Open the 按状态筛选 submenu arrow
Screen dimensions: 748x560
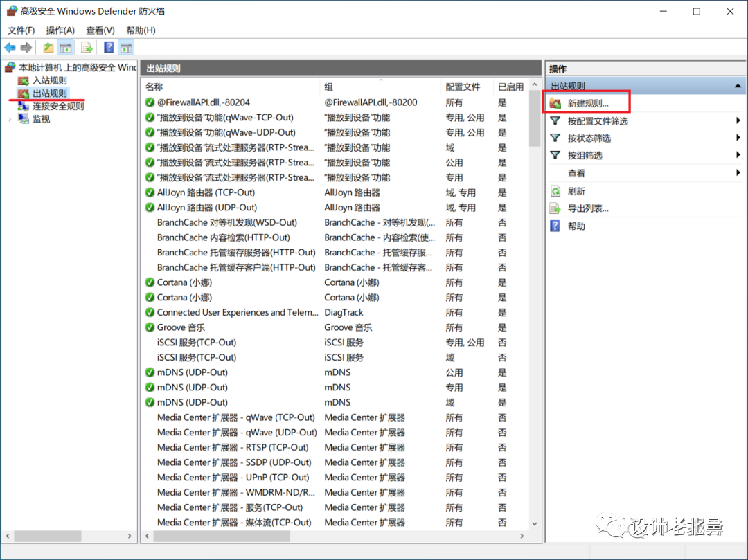(x=738, y=138)
